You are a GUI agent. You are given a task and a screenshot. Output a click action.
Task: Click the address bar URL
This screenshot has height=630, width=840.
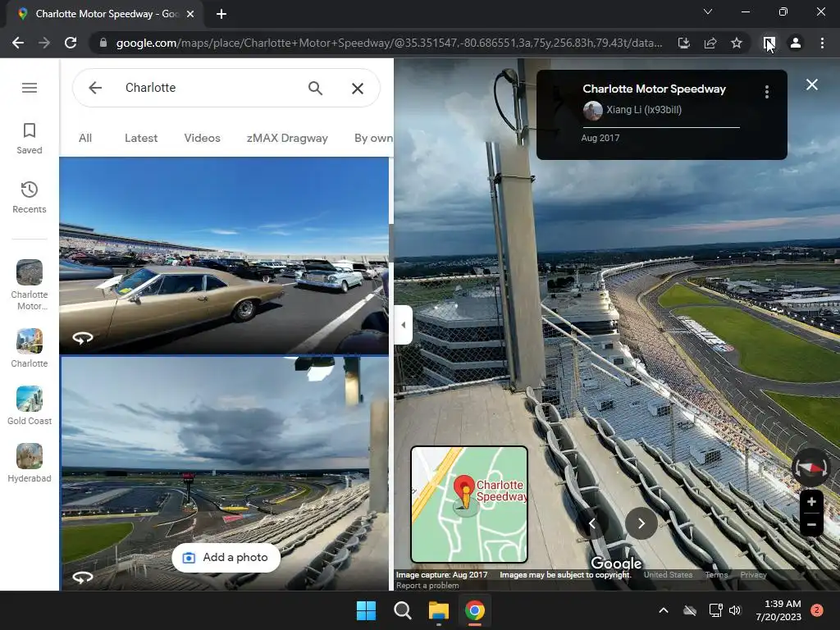pyautogui.click(x=389, y=43)
